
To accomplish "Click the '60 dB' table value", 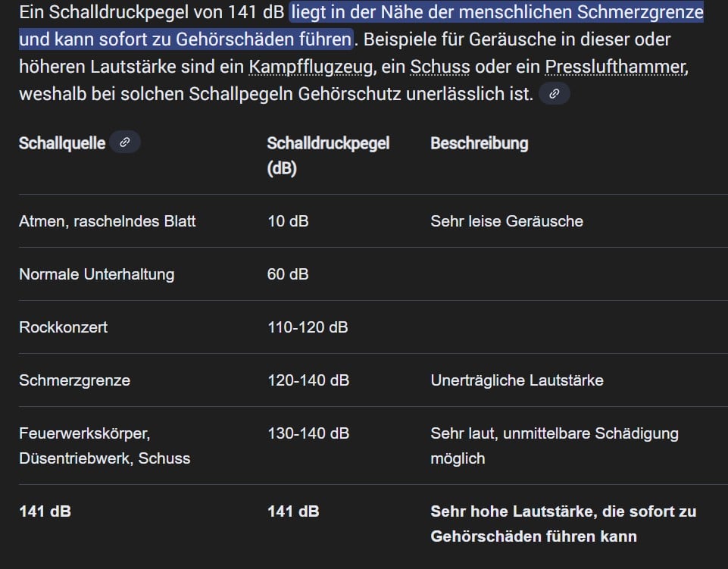I will pyautogui.click(x=288, y=274).
